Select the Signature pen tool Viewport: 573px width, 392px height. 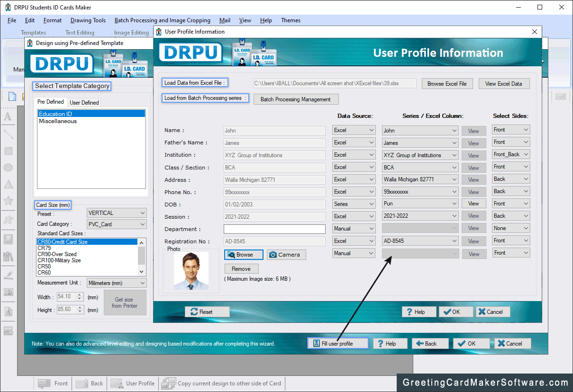(x=8, y=275)
